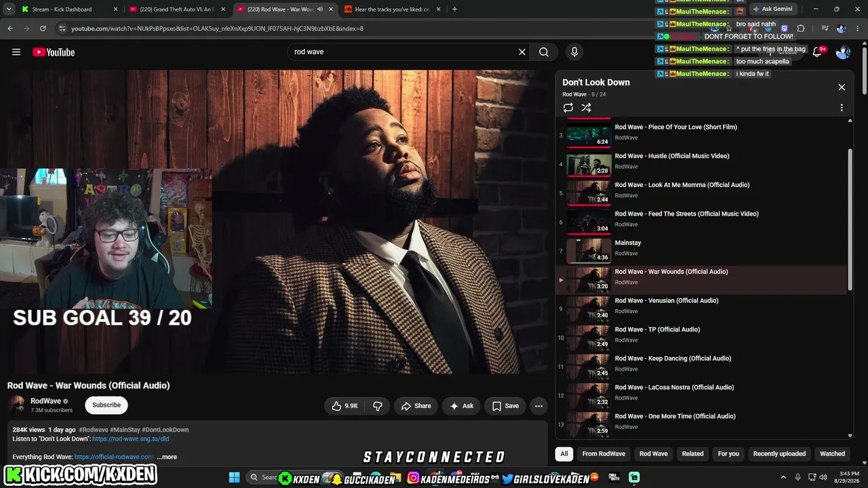Dislike the War Wounds video
The image size is (868, 488).
pyautogui.click(x=378, y=406)
